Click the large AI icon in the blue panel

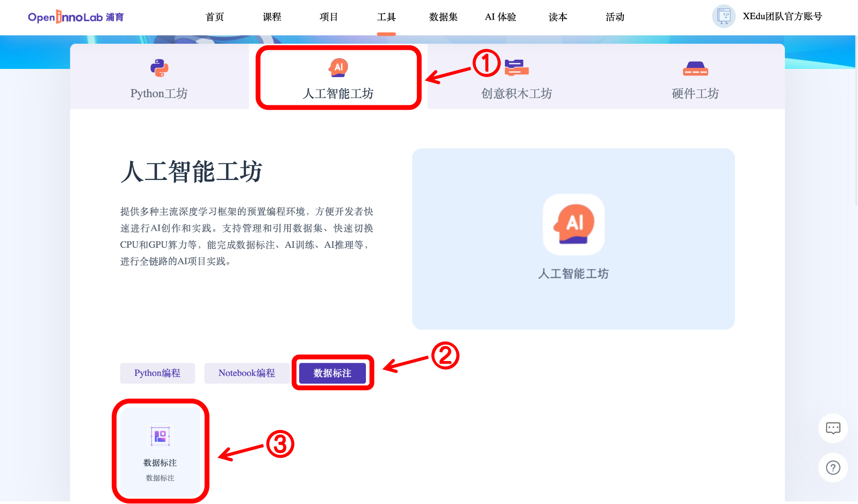(x=574, y=224)
